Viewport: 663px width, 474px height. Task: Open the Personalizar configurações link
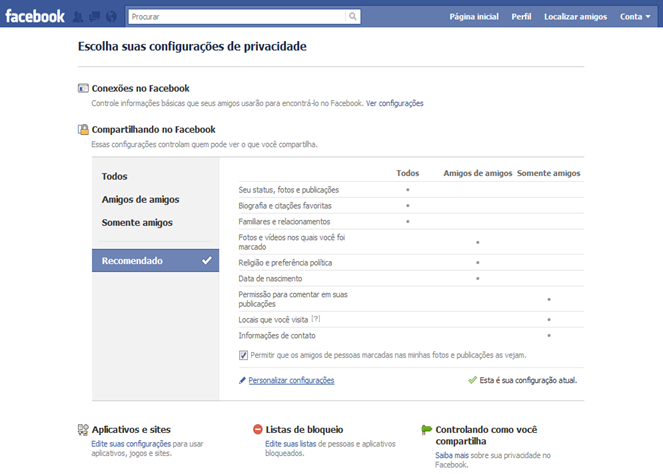[291, 381]
